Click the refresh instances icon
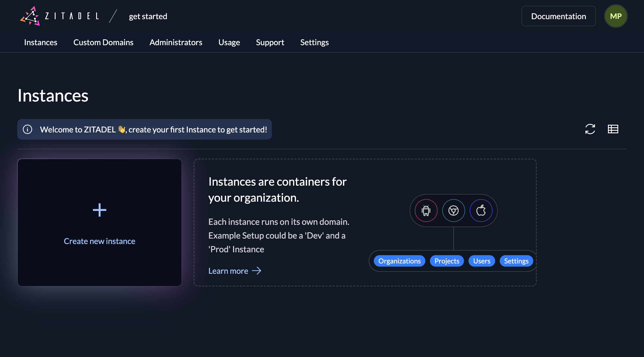Image resolution: width=644 pixels, height=357 pixels. (590, 129)
